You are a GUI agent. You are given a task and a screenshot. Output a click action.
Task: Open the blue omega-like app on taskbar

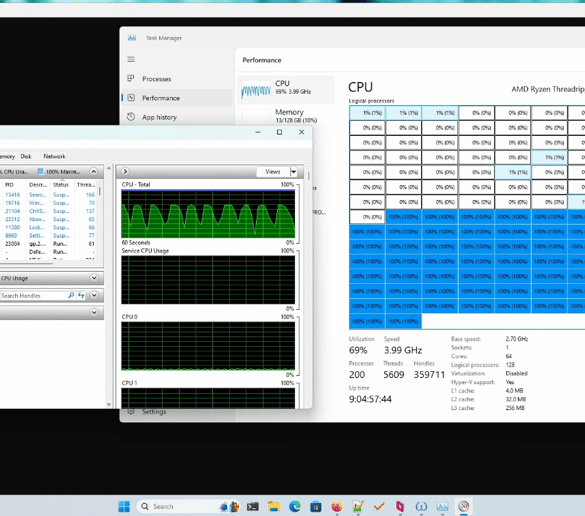421,506
